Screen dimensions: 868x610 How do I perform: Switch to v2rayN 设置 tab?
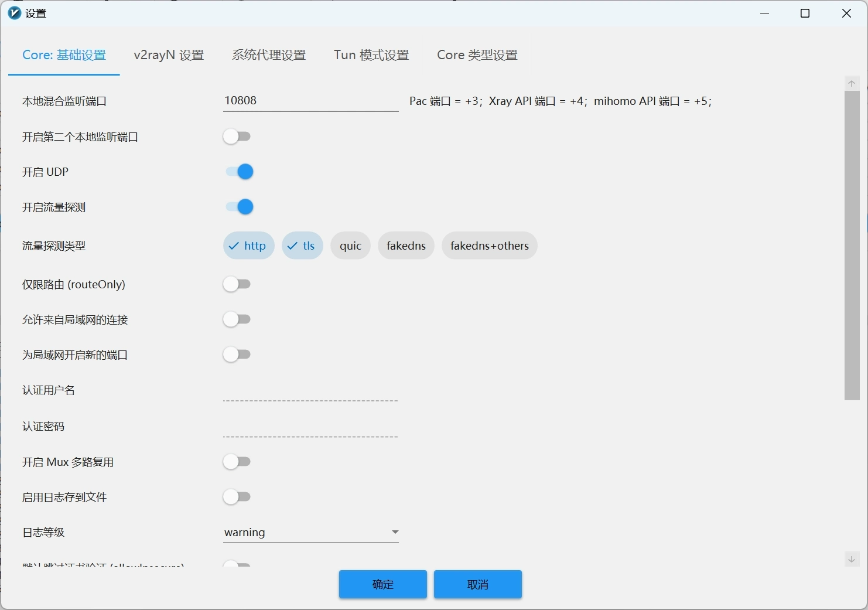(x=169, y=55)
